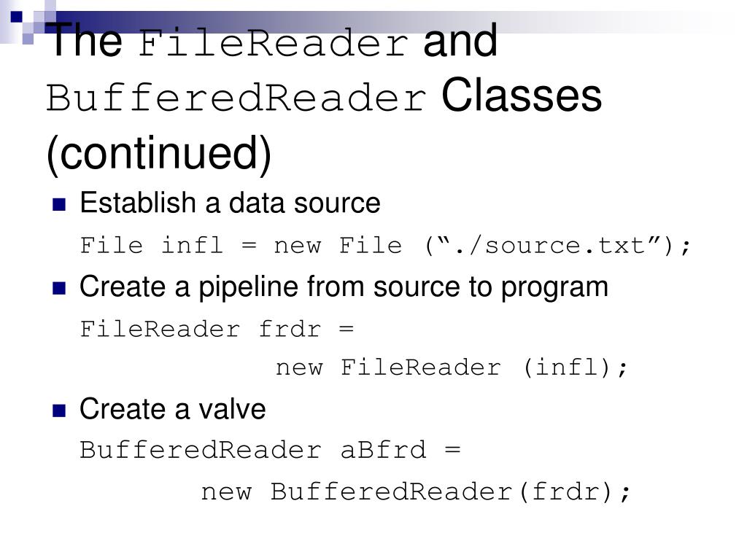The width and height of the screenshot is (747, 560).
Task: Click the bullet square beside Create a valve
Action: (x=59, y=411)
